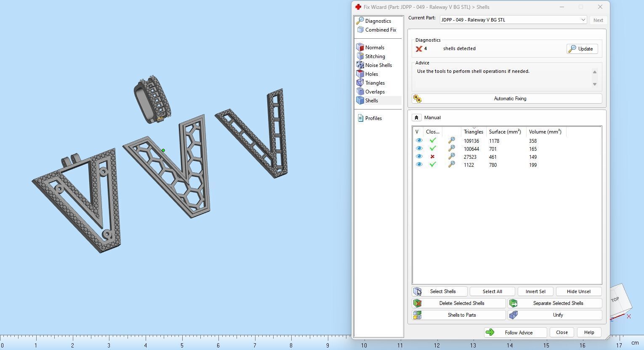The width and height of the screenshot is (644, 350).
Task: Click the V column header
Action: 418,132
